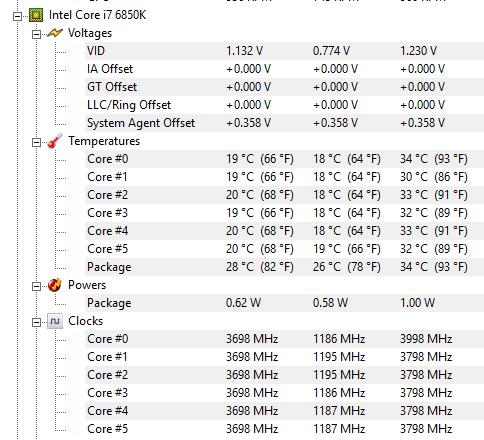Select the IA Offset row
484x440 pixels.
click(284, 69)
